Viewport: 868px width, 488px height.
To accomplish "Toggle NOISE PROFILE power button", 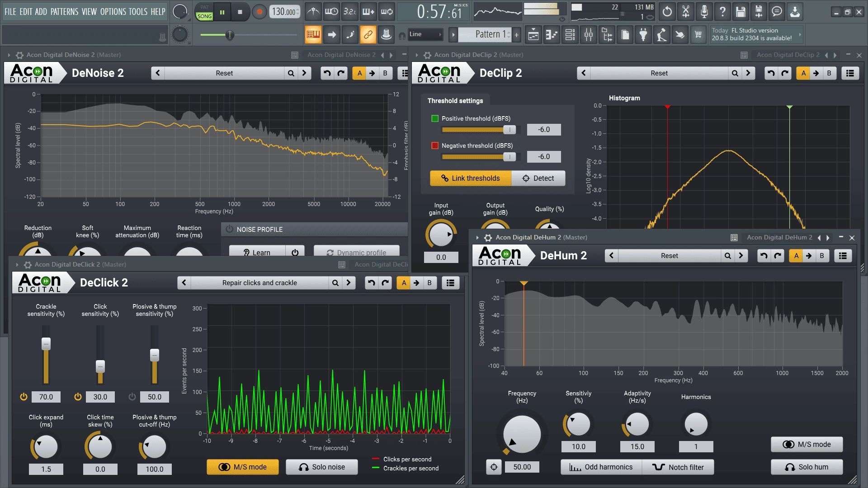I will click(229, 229).
